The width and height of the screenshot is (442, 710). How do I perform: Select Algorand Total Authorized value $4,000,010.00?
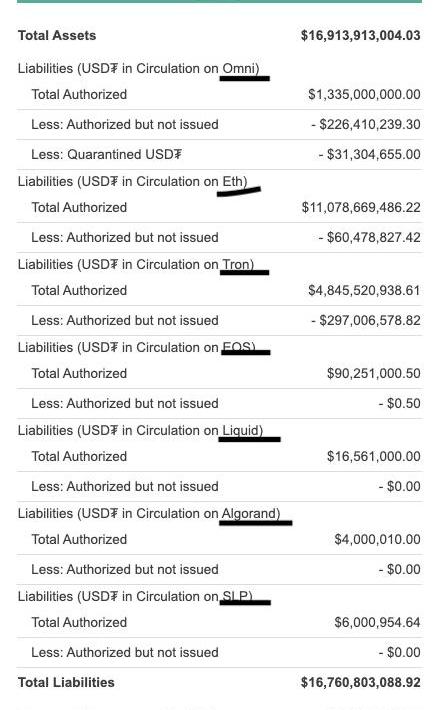pyautogui.click(x=377, y=539)
